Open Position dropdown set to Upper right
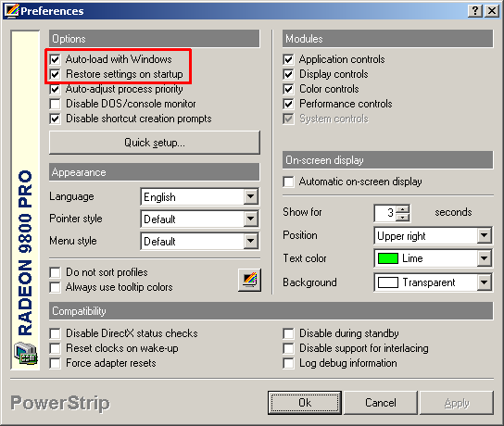504x426 pixels. [x=433, y=236]
